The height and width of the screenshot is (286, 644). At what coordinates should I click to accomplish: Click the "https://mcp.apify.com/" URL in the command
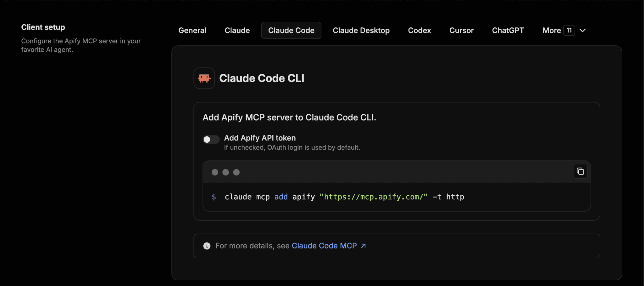tap(374, 197)
